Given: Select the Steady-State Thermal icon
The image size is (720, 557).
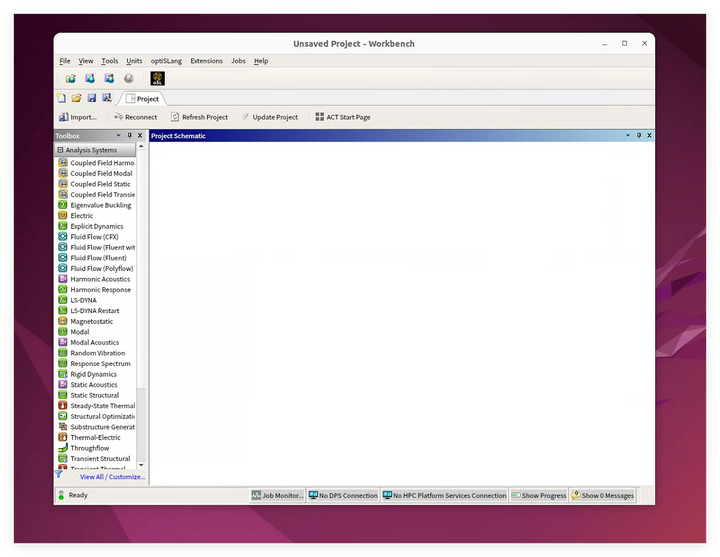Looking at the screenshot, I should tap(63, 405).
